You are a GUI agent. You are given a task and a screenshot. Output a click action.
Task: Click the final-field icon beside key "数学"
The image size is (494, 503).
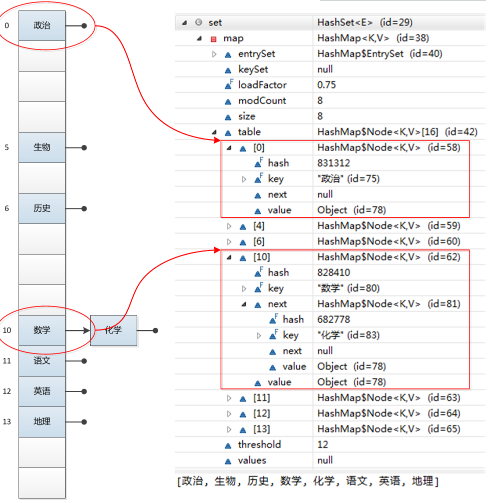tap(259, 288)
